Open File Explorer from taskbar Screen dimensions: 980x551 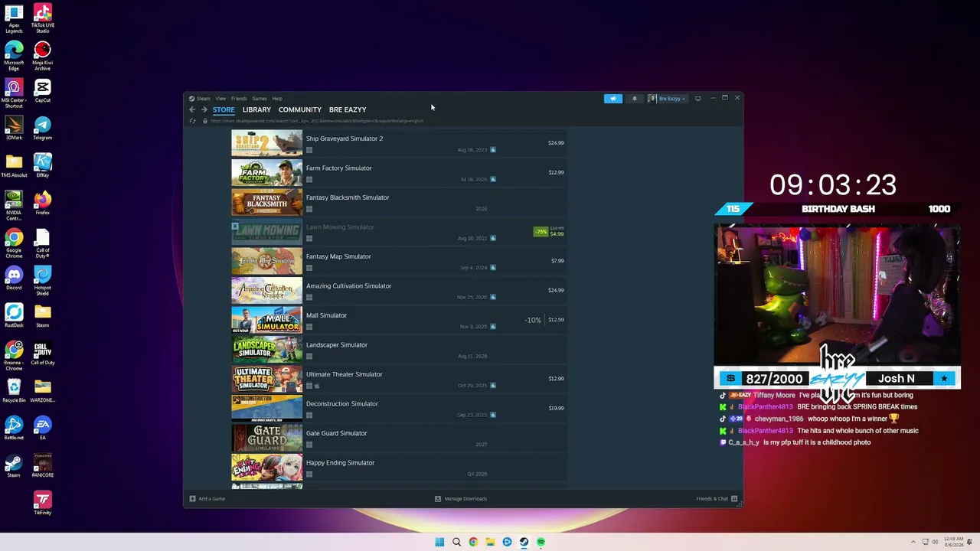(490, 542)
